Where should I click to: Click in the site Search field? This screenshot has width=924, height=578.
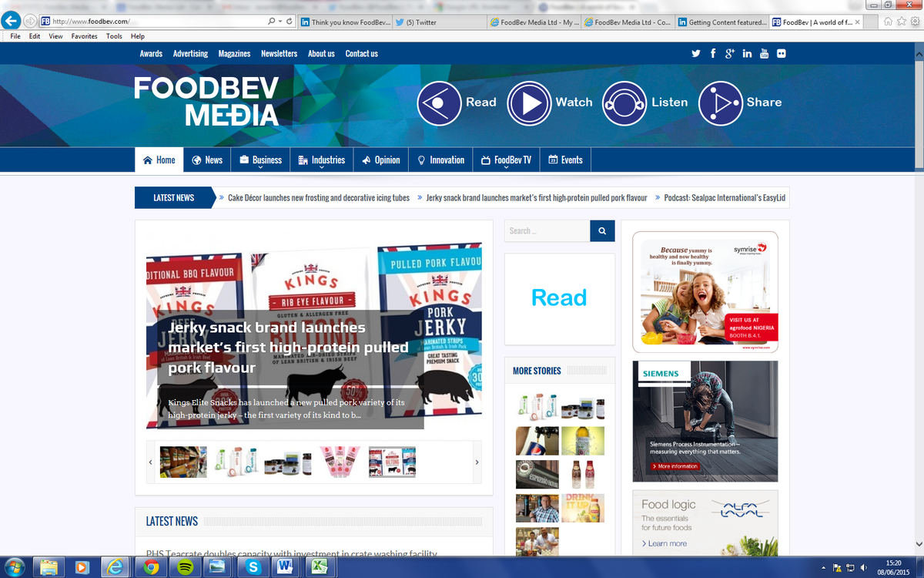click(547, 230)
